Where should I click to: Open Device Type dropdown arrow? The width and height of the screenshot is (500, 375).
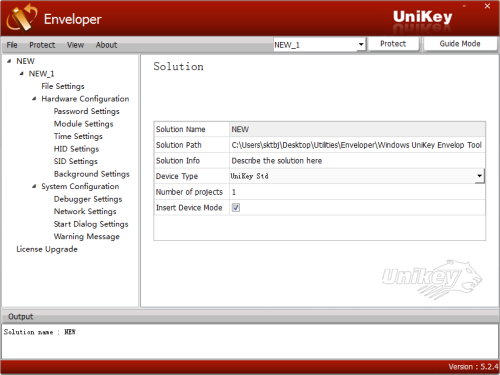click(x=479, y=176)
